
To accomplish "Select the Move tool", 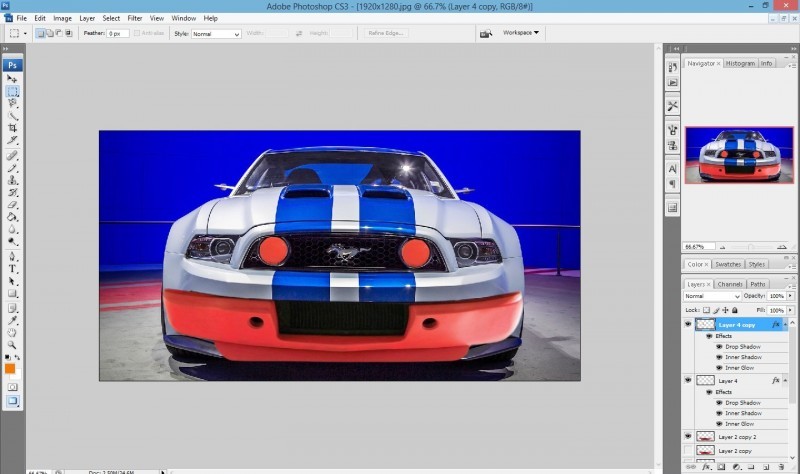I will [12, 79].
